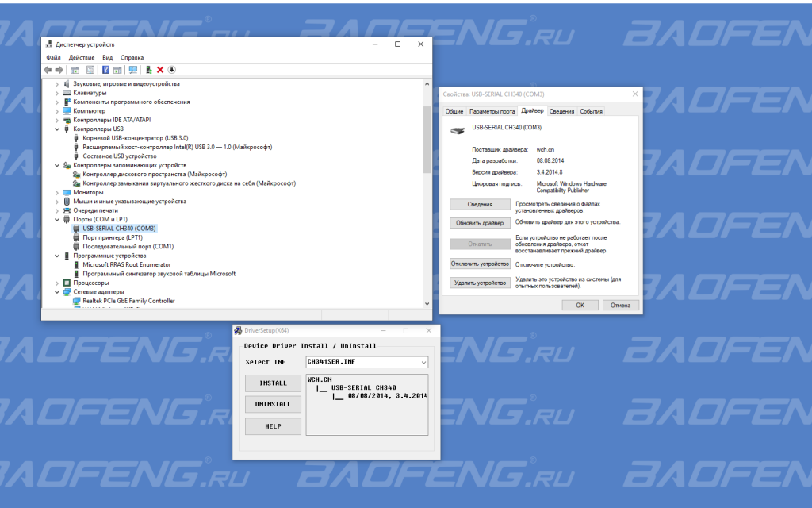Expand the Мониторы tree node
The width and height of the screenshot is (812, 508).
[x=56, y=192]
